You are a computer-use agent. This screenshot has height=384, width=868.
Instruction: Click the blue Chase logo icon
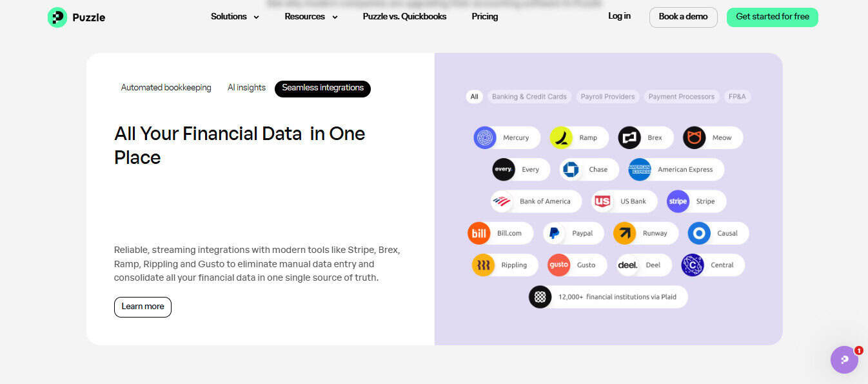571,170
